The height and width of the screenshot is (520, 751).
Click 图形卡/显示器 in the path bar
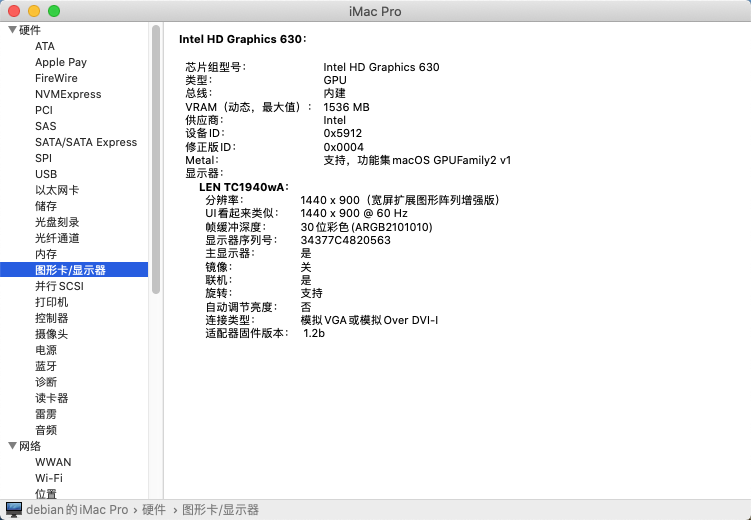click(x=220, y=509)
